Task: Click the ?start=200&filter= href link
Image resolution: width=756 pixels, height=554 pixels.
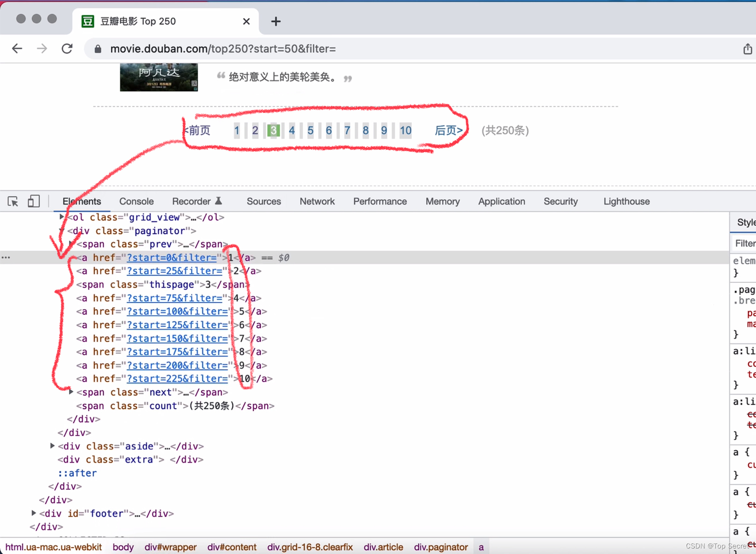Action: click(177, 365)
